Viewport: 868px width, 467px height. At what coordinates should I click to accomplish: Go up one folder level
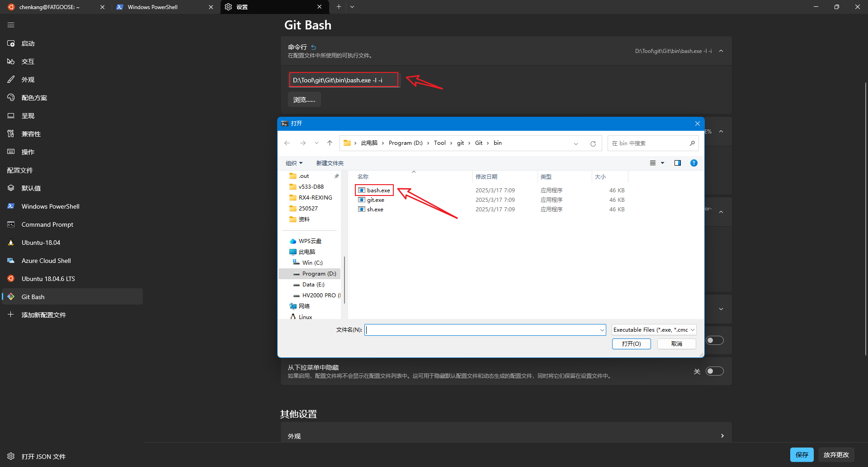click(330, 143)
